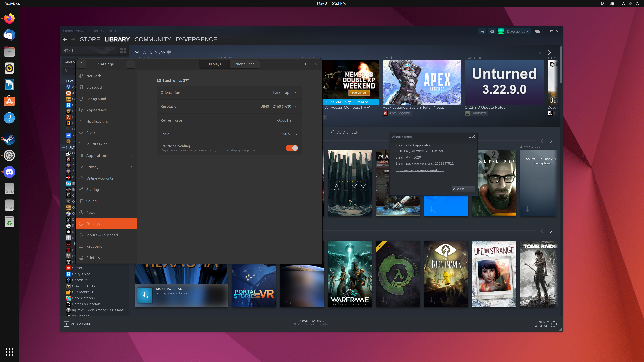Open the steampowered.com link
This screenshot has width=644, height=362.
tap(420, 170)
